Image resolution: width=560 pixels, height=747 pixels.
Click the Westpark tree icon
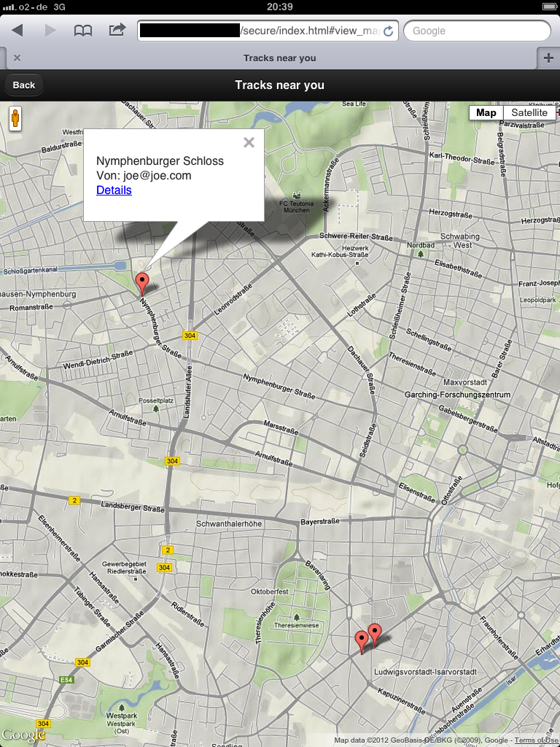click(122, 708)
